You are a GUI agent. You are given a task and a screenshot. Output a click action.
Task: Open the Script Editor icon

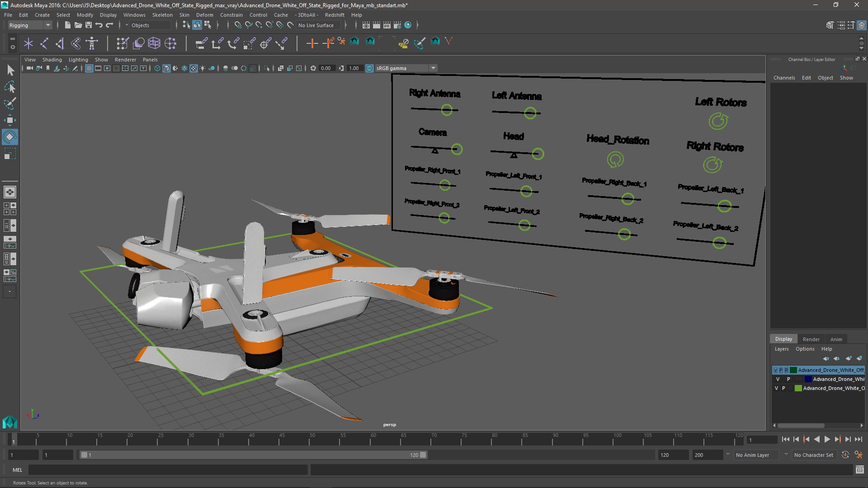tap(860, 470)
